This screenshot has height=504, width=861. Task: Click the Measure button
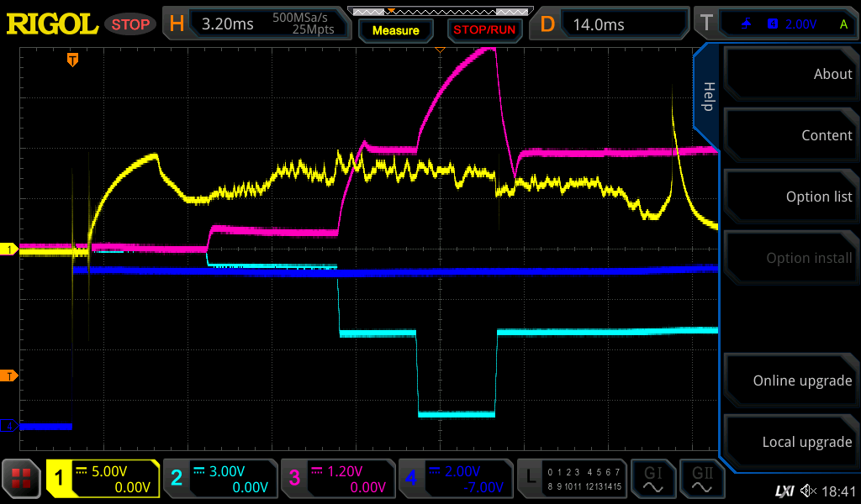(395, 30)
